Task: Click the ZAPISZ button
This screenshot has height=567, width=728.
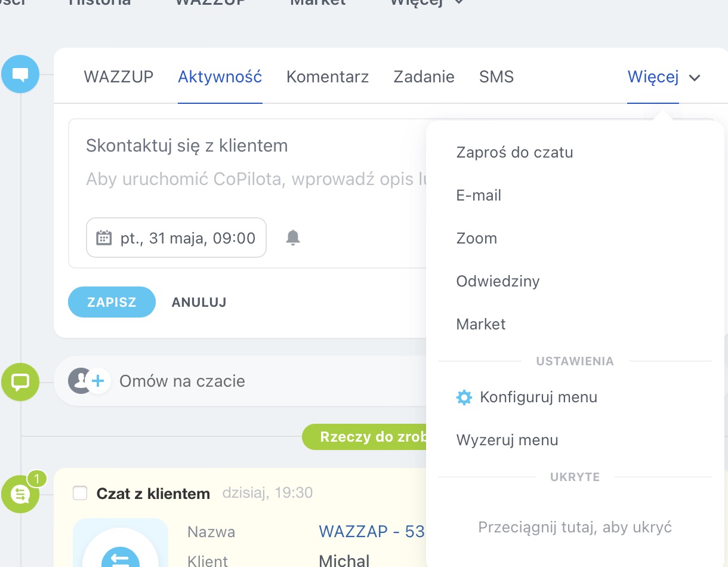Action: click(112, 302)
